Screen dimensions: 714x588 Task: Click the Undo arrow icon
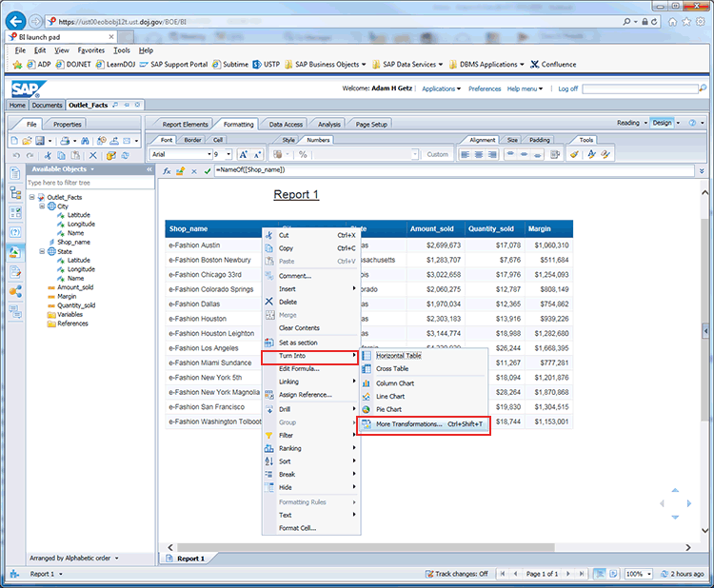point(16,156)
